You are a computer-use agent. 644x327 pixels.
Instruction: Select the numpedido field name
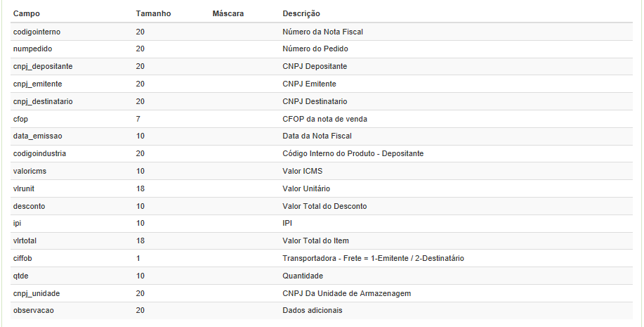tap(32, 49)
